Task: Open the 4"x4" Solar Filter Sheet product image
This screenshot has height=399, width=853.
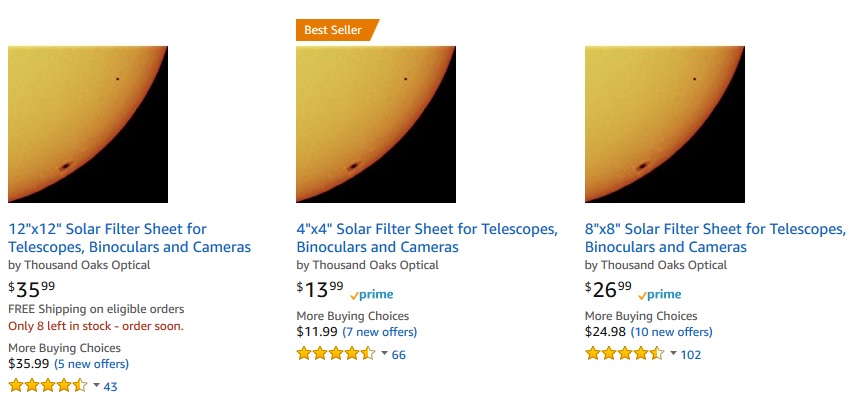Action: pos(376,124)
